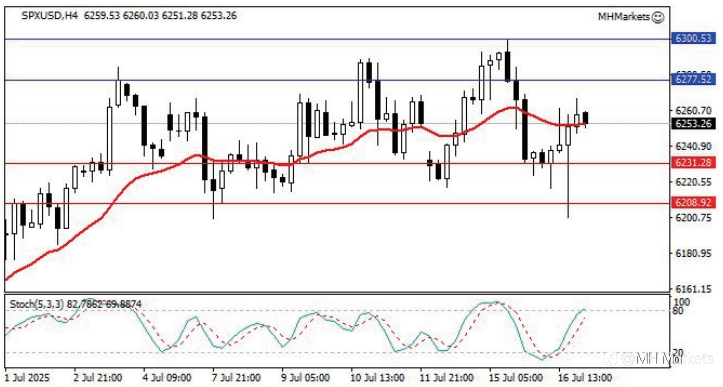Click the 6260.70 price axis value
The image size is (723, 387).
693,110
